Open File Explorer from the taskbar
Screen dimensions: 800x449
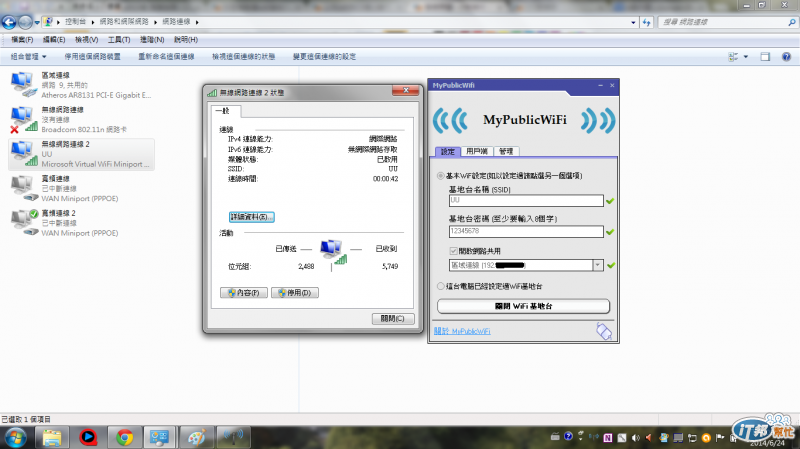tap(52, 437)
